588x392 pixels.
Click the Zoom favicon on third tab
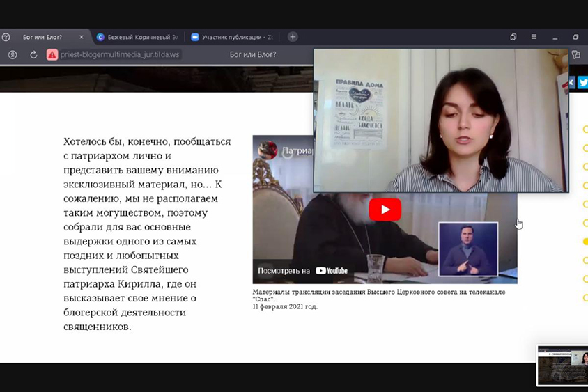(x=194, y=37)
